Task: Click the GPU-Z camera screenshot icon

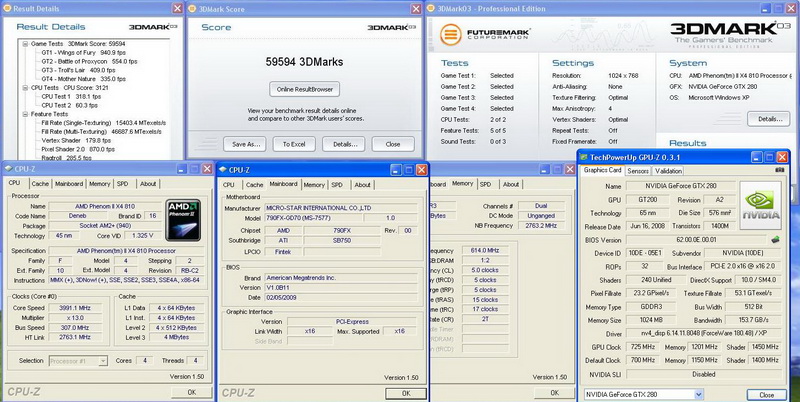Action: [x=780, y=170]
